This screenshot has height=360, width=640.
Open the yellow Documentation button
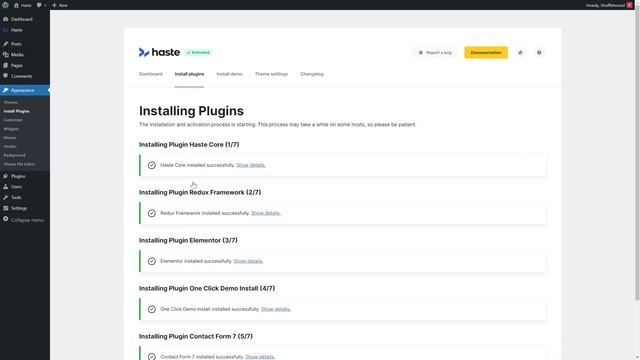[486, 53]
